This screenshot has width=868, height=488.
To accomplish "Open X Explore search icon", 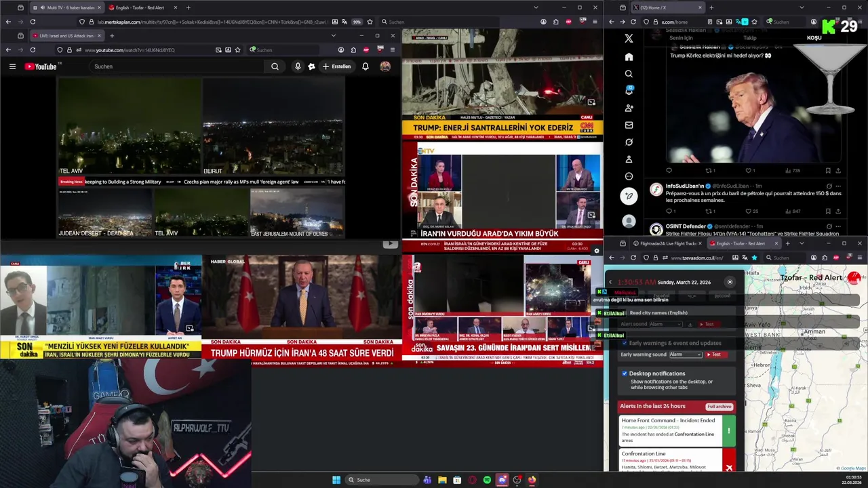I will 629,74.
